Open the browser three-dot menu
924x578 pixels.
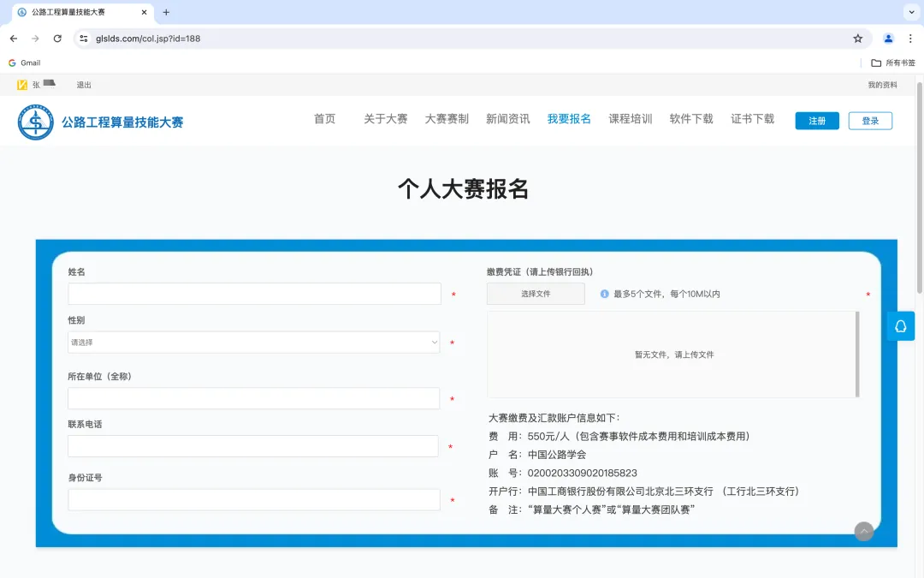coord(909,38)
